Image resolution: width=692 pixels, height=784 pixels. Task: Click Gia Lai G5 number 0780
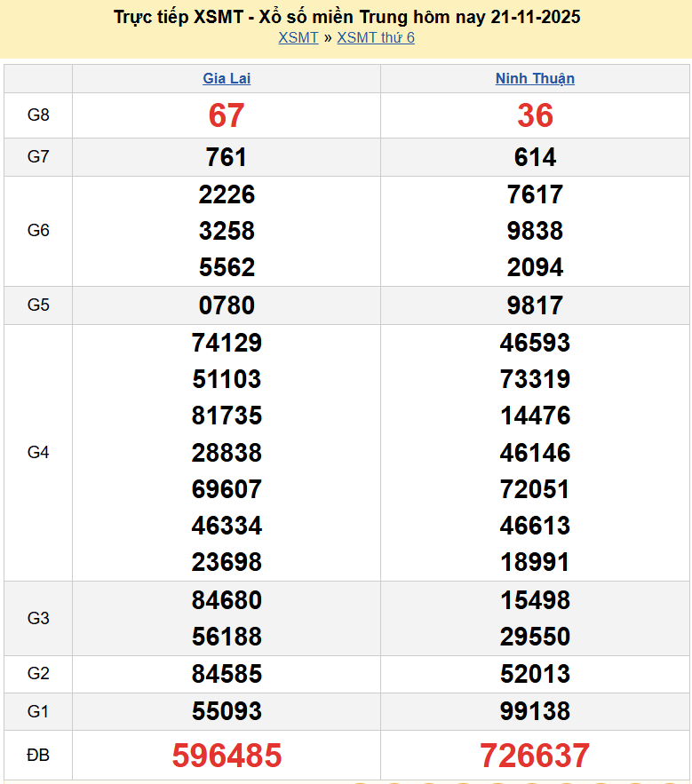pyautogui.click(x=227, y=305)
